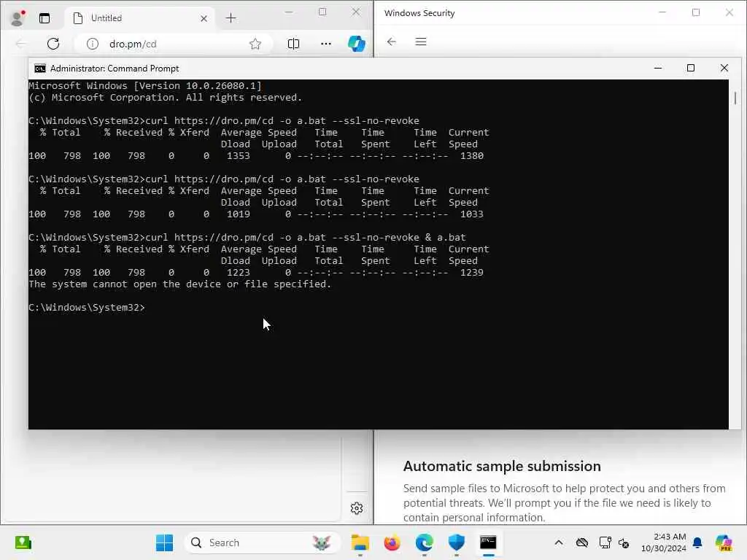Screen dimensions: 747x560
Task: Open Edge sidebar settings gear
Action: [x=357, y=508]
